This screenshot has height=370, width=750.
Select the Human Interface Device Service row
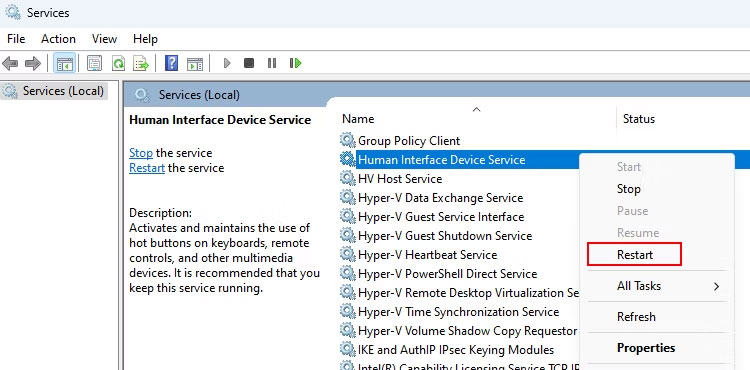click(441, 160)
